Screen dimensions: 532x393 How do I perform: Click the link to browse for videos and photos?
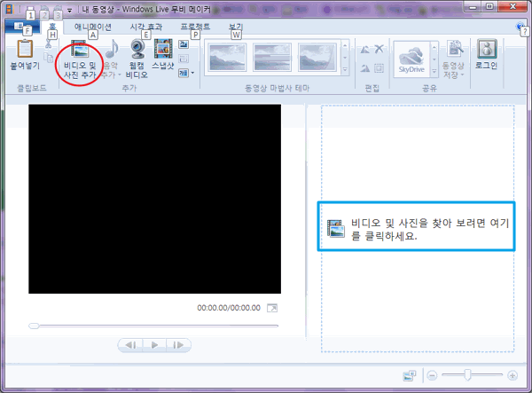pos(418,229)
